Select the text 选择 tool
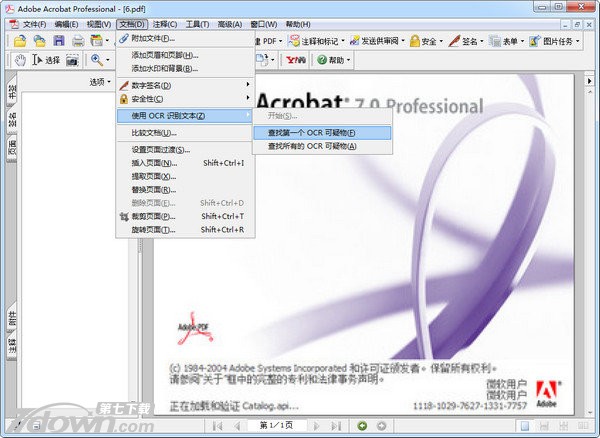Screen dimensions: 600x438 tap(47, 60)
